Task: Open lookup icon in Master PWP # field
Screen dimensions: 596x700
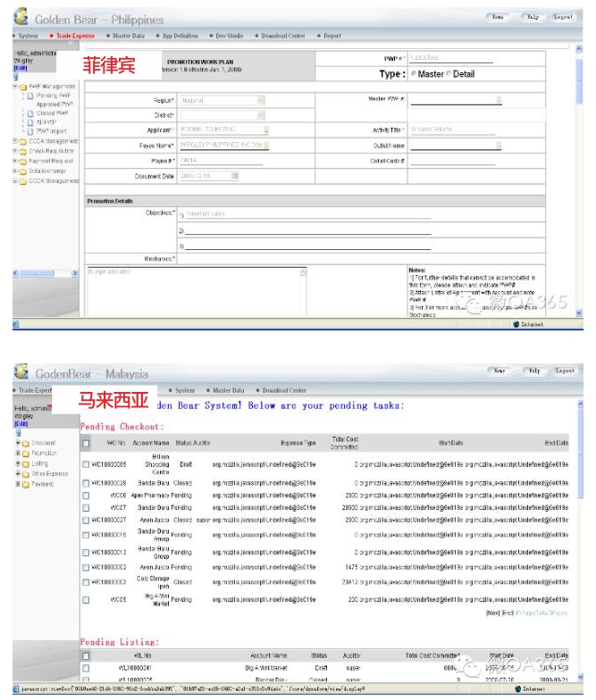Action: coord(499,100)
